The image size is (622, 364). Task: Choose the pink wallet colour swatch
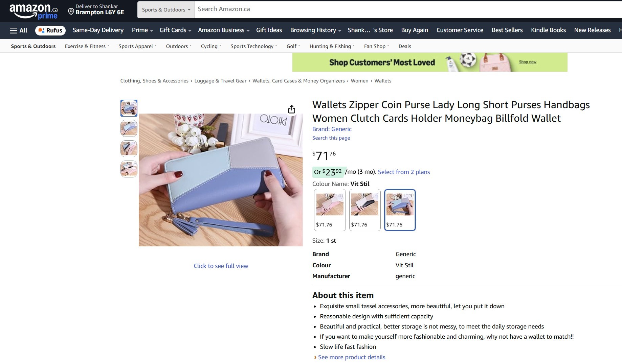coord(330,210)
